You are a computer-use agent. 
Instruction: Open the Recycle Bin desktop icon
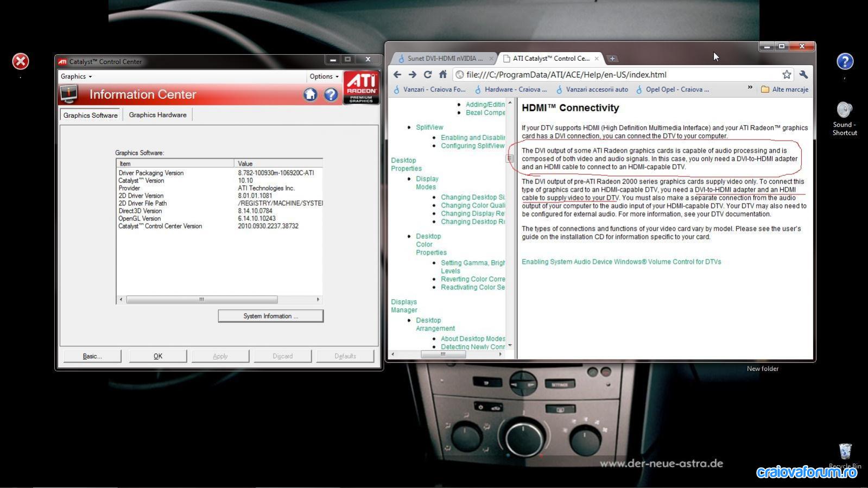pyautogui.click(x=845, y=455)
